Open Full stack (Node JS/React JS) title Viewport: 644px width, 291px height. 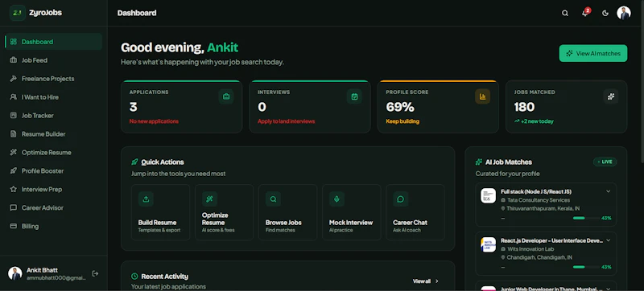536,191
